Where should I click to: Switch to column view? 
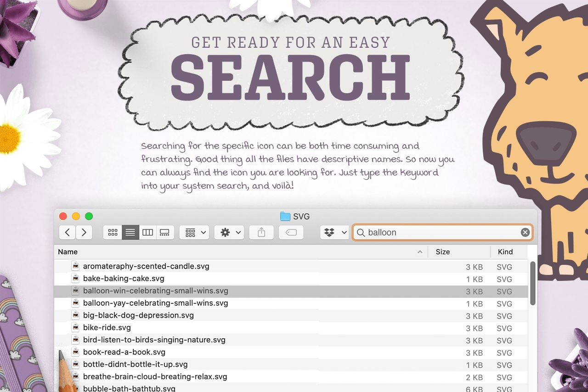(x=148, y=233)
